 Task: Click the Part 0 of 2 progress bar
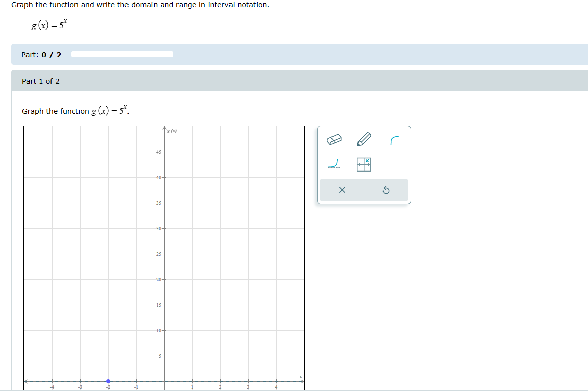[122, 54]
